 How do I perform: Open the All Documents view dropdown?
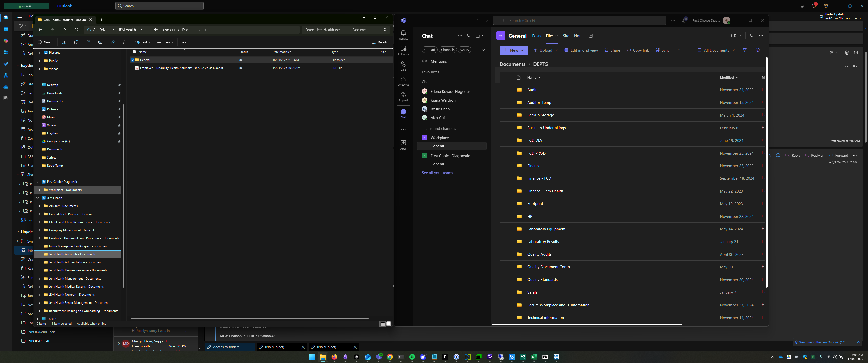(x=716, y=50)
